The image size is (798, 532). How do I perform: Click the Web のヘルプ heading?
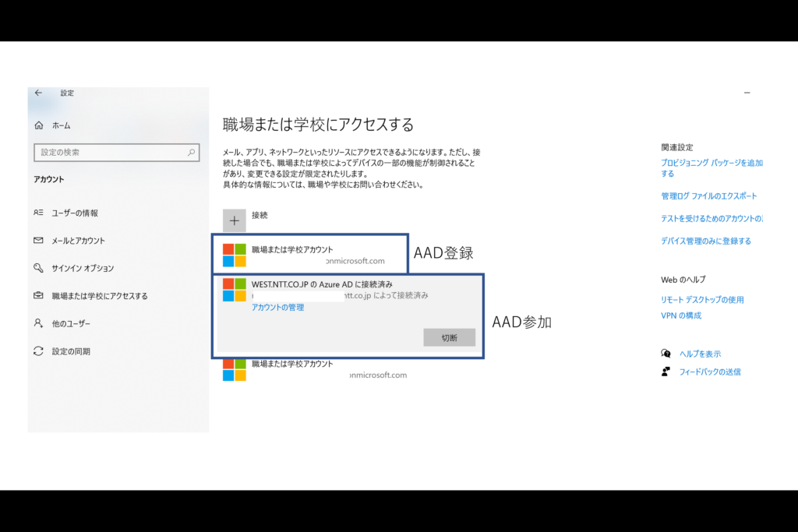683,279
